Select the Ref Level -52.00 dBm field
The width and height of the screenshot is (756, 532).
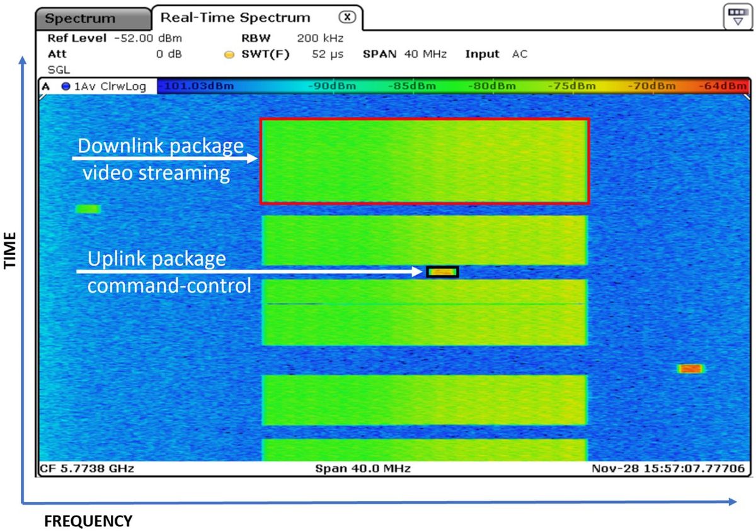pyautogui.click(x=115, y=38)
